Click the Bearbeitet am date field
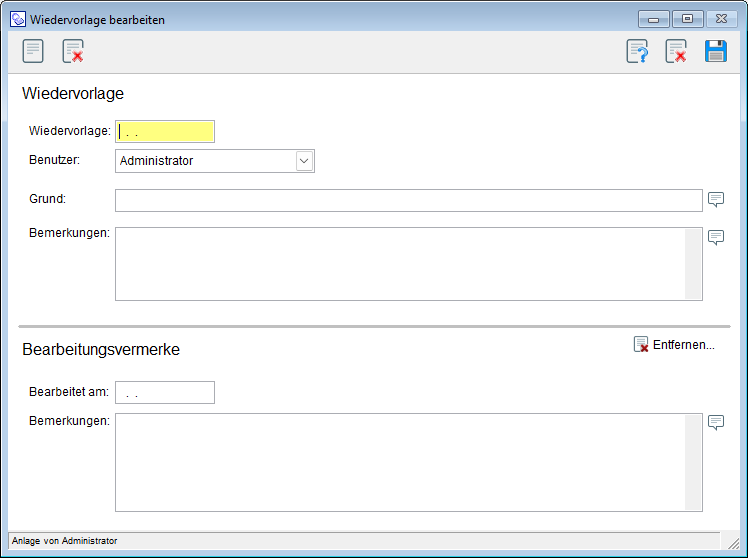This screenshot has width=748, height=558. point(165,393)
